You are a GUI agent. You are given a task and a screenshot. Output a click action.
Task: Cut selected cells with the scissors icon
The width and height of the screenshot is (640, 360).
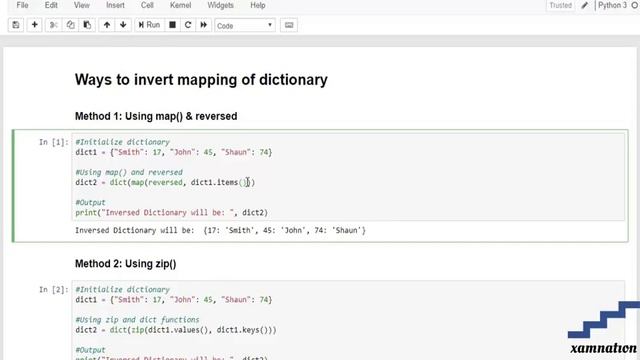(53, 25)
